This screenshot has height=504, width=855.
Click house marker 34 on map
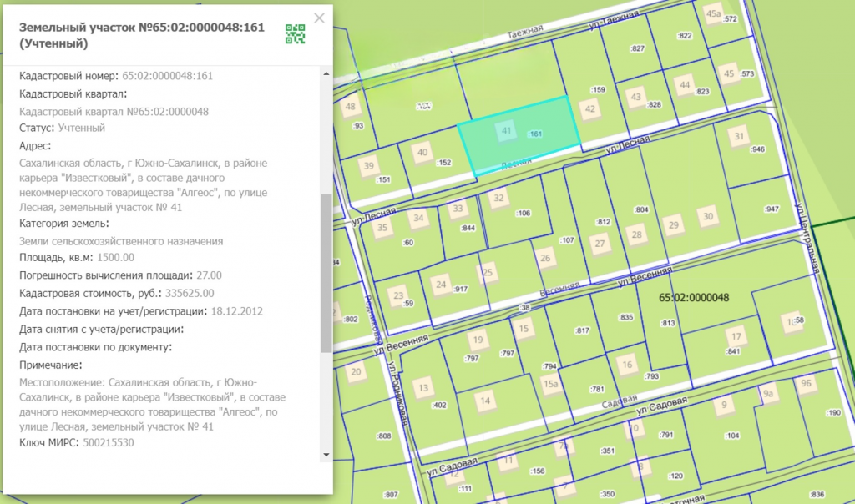pyautogui.click(x=418, y=218)
